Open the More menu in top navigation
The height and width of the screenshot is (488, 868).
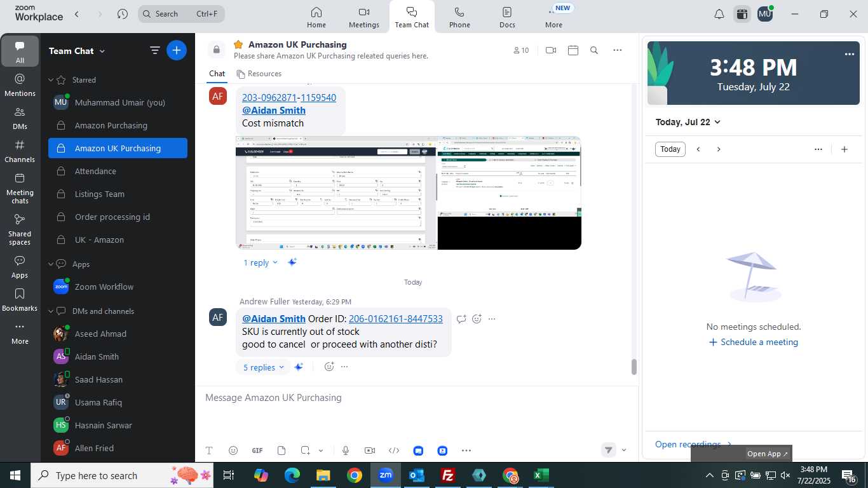click(553, 17)
